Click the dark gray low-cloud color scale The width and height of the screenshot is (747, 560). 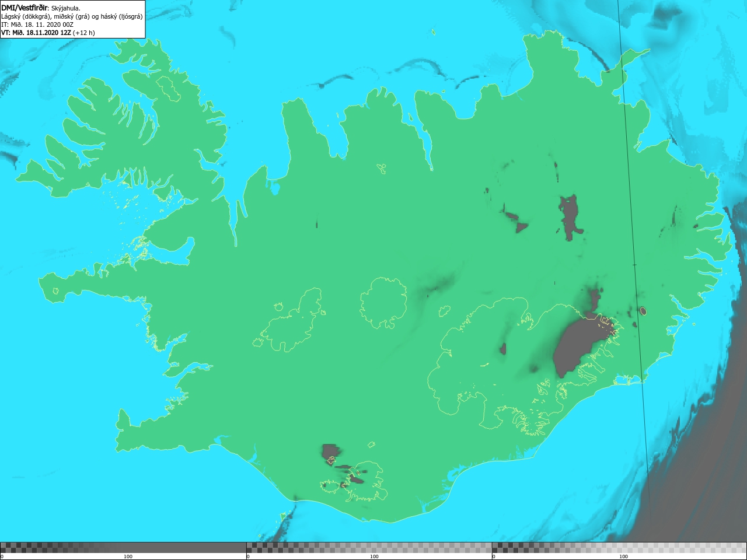tap(123, 548)
